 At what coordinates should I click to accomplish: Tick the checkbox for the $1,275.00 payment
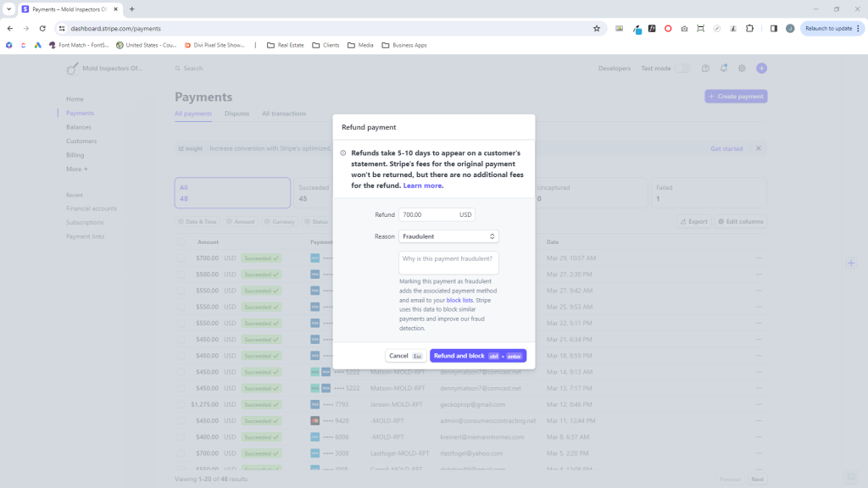[181, 404]
